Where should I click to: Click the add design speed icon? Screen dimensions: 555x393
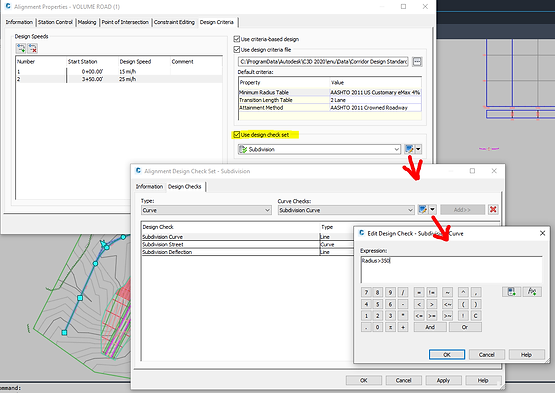pyautogui.click(x=21, y=48)
